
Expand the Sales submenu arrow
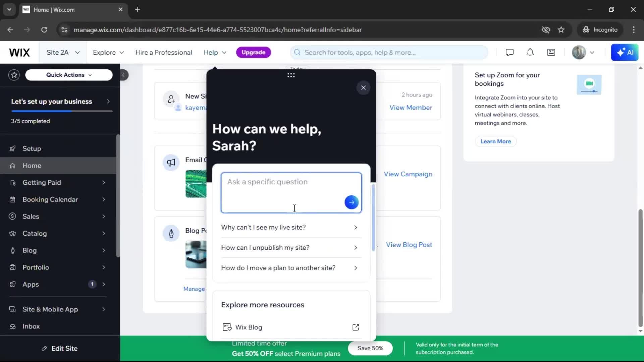tap(104, 217)
